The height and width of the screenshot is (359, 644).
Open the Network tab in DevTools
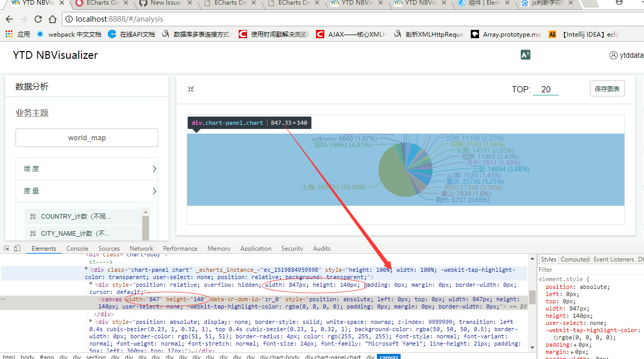[141, 248]
